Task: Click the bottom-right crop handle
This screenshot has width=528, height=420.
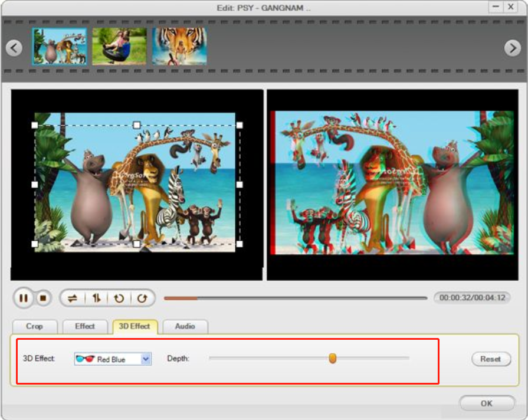Action: [240, 244]
